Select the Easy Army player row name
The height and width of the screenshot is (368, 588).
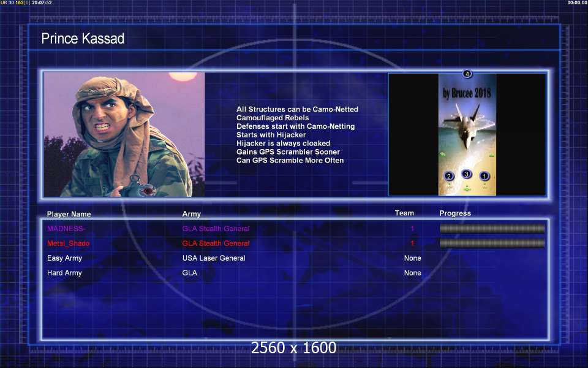coord(64,258)
